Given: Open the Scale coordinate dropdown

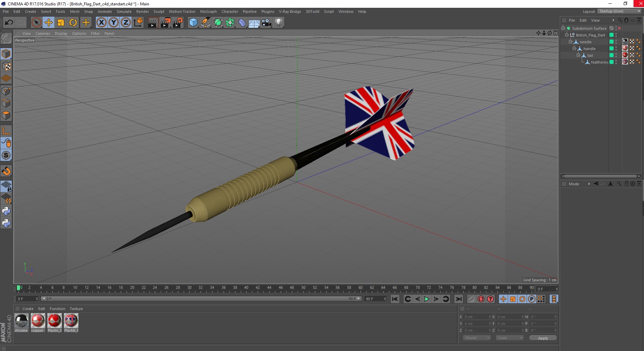Looking at the screenshot, I should (510, 338).
